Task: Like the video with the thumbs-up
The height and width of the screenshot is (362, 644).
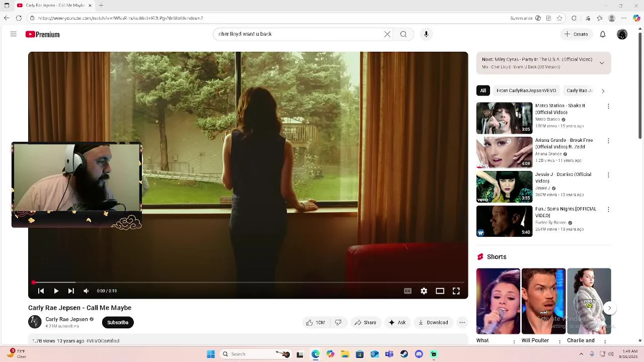Action: [316, 323]
